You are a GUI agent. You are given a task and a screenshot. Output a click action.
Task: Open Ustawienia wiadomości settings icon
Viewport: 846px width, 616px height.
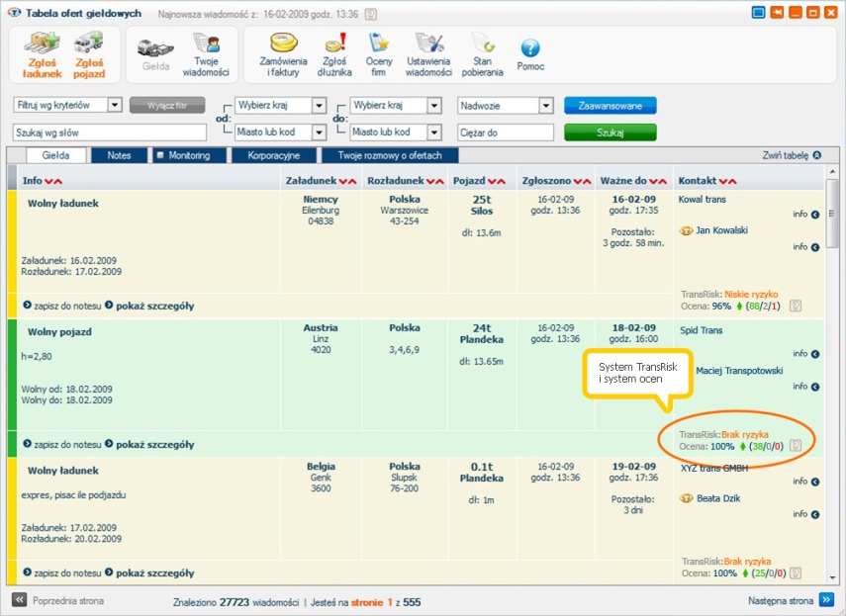(428, 55)
